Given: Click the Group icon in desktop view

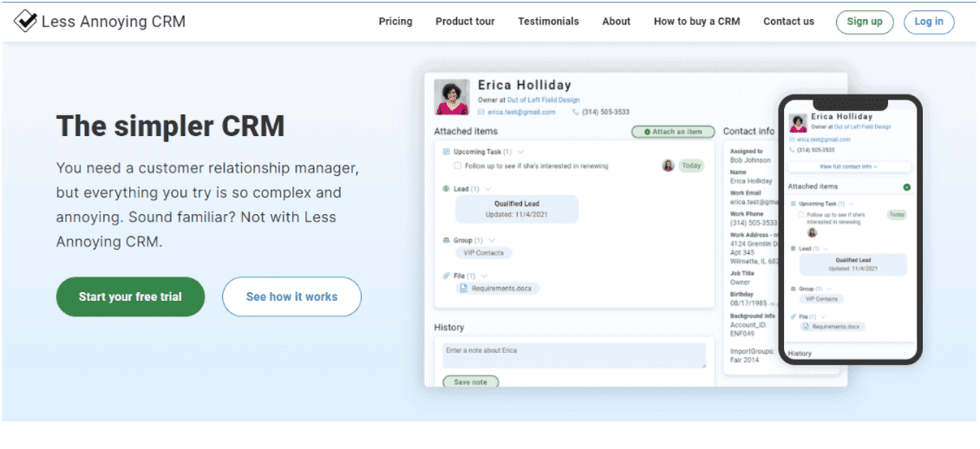Looking at the screenshot, I should click(447, 240).
